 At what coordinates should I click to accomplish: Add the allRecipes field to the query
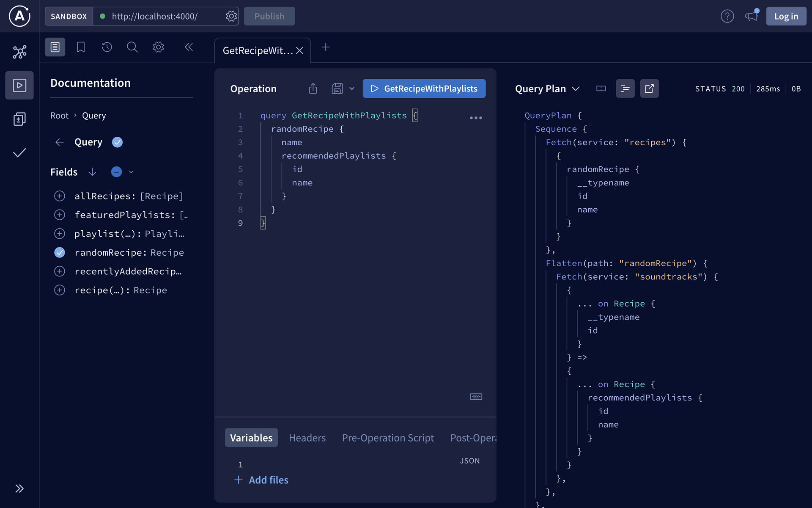60,196
